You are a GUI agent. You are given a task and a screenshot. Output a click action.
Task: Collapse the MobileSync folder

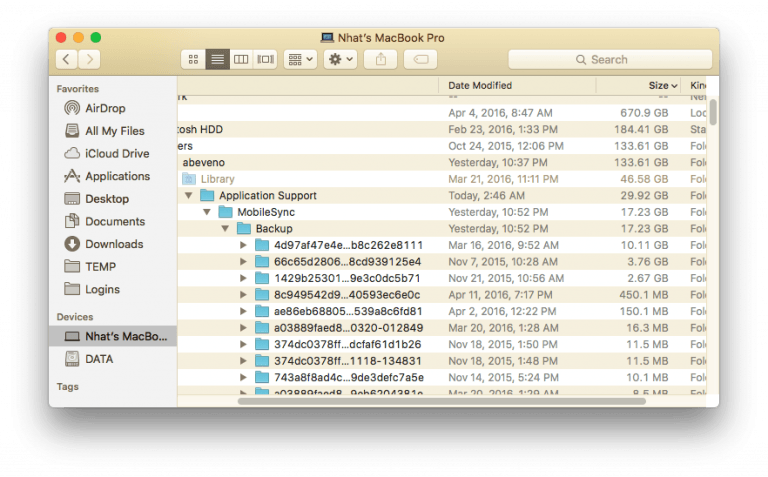[207, 212]
